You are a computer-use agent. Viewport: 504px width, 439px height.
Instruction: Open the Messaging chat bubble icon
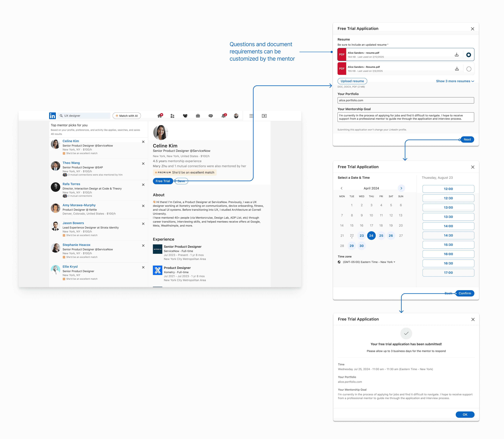click(211, 116)
